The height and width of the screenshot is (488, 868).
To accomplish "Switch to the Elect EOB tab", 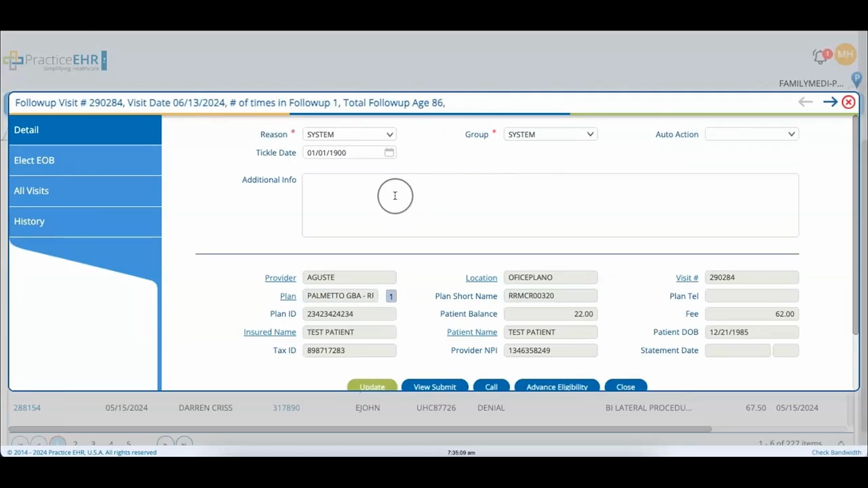I will tap(85, 160).
